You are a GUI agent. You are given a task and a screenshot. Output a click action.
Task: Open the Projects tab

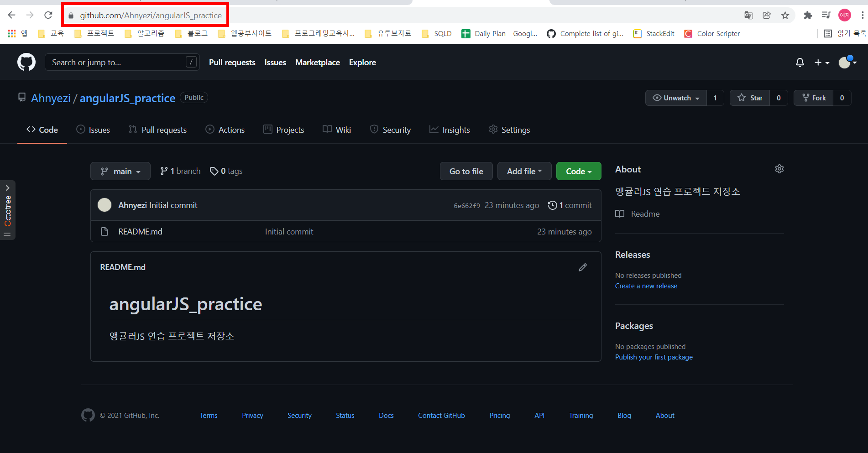pos(284,130)
